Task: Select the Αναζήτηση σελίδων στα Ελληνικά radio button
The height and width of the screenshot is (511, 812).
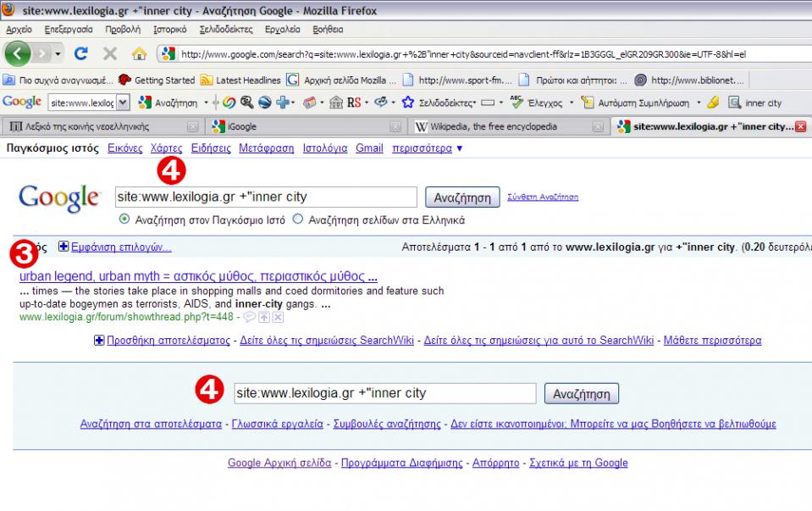Action: coord(298,219)
